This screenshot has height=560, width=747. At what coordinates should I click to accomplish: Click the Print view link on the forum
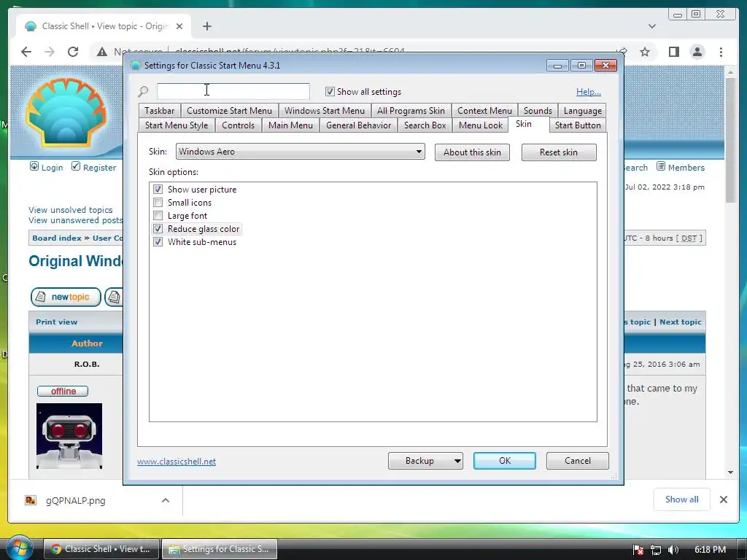click(x=56, y=322)
